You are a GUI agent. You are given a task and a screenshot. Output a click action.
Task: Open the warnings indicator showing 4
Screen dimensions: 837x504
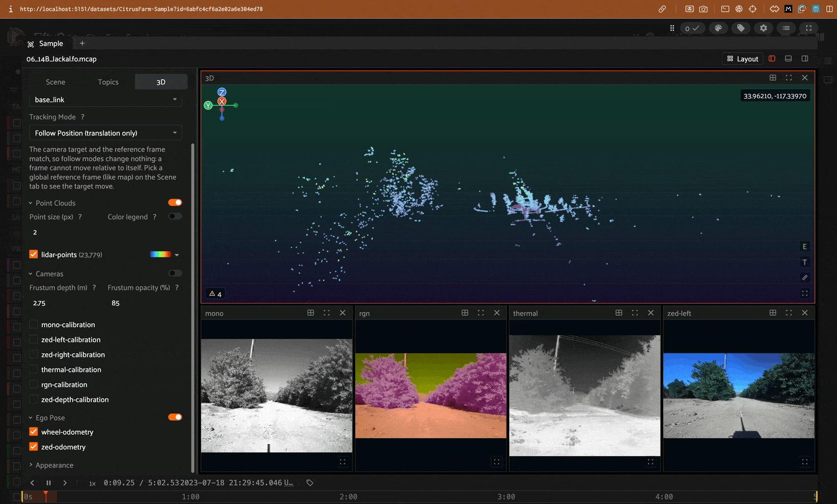pyautogui.click(x=216, y=294)
